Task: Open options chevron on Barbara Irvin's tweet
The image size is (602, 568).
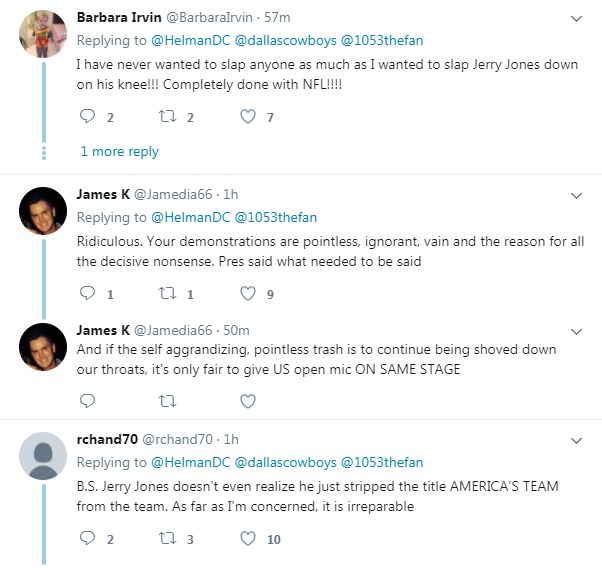Action: click(576, 19)
